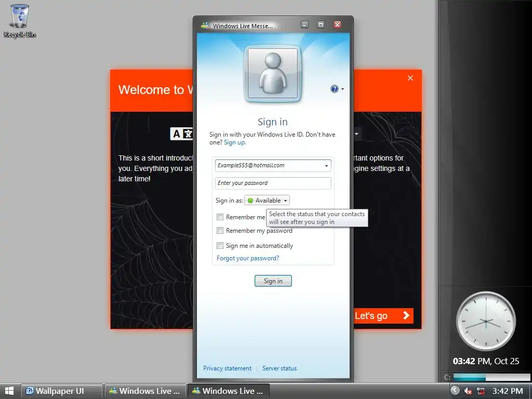Click the analog clock gadget
Image resolution: width=532 pixels, height=399 pixels.
coord(486,321)
